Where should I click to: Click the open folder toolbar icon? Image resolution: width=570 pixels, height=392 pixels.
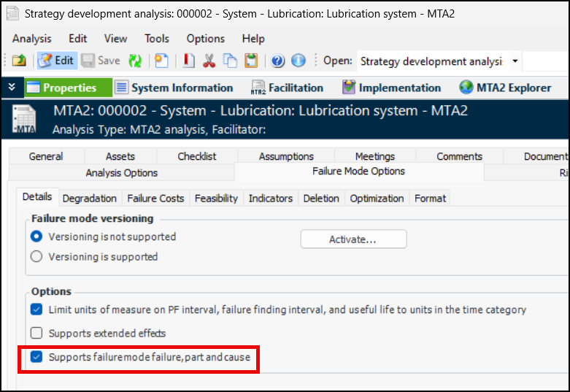point(19,61)
